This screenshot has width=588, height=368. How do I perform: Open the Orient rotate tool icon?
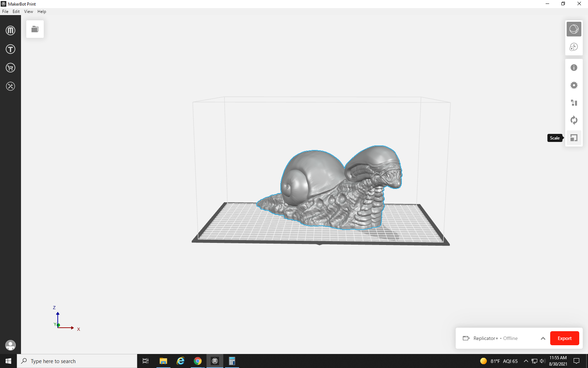(x=574, y=120)
